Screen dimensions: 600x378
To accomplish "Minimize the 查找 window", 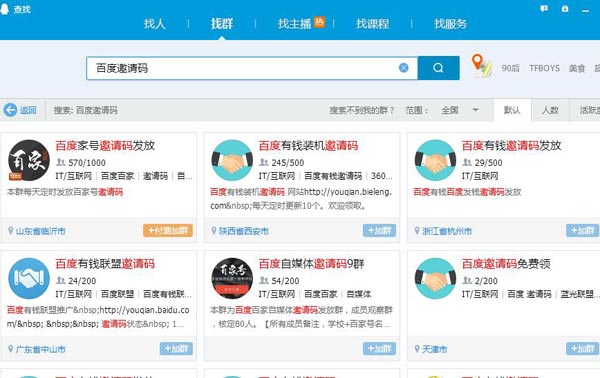I will (x=585, y=11).
